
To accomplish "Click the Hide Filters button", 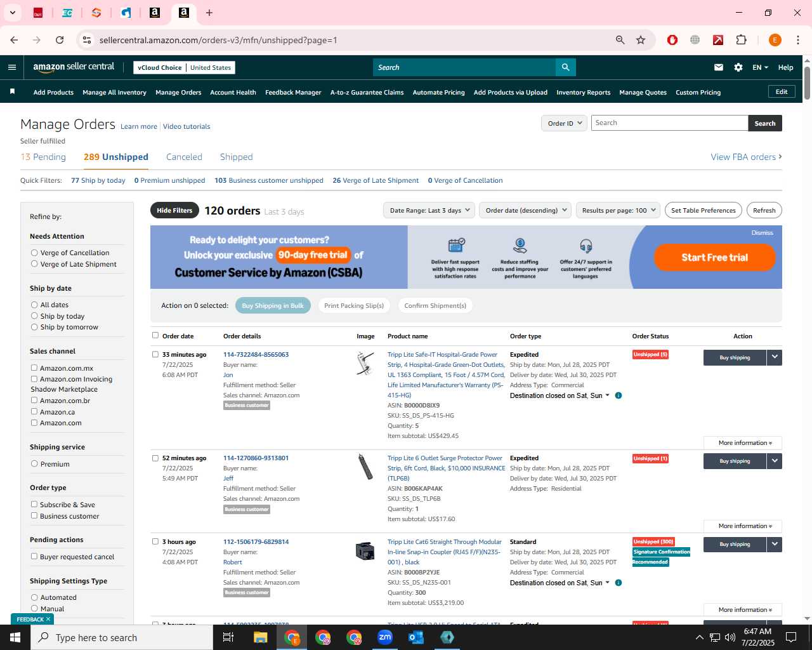I will 174,210.
